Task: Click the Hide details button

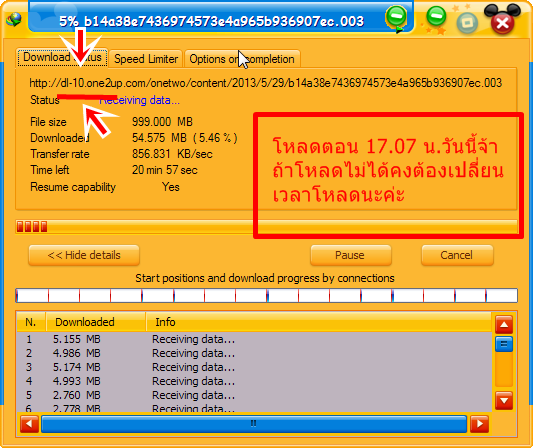Action: [84, 255]
